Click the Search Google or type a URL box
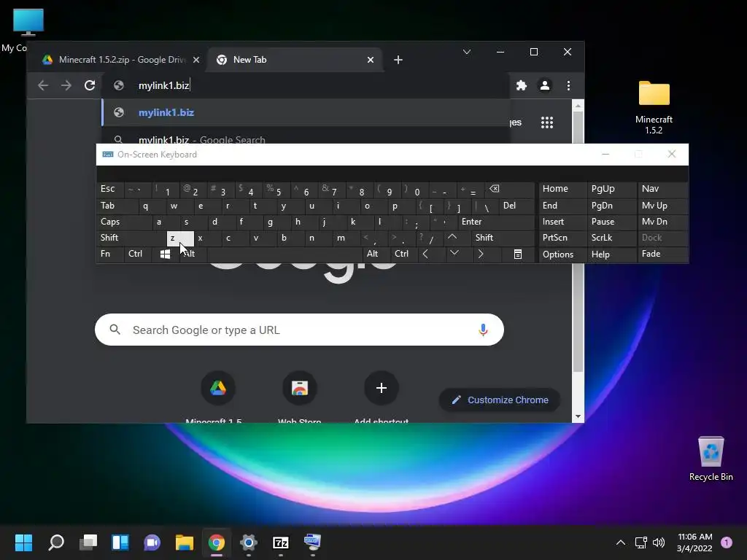This screenshot has width=747, height=560. [299, 330]
